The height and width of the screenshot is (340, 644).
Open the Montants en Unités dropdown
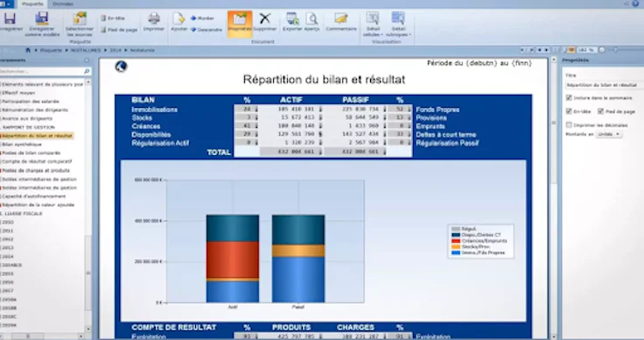click(609, 134)
